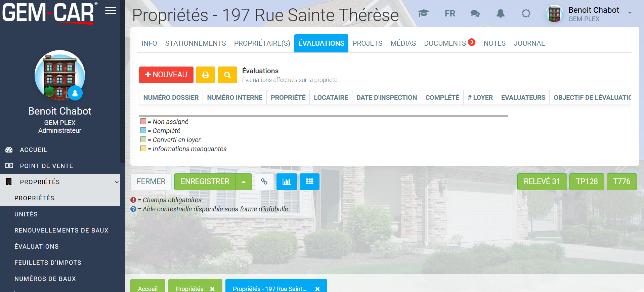The width and height of the screenshot is (644, 292).
Task: Open the STATIONNEMENTS tab
Action: click(196, 43)
